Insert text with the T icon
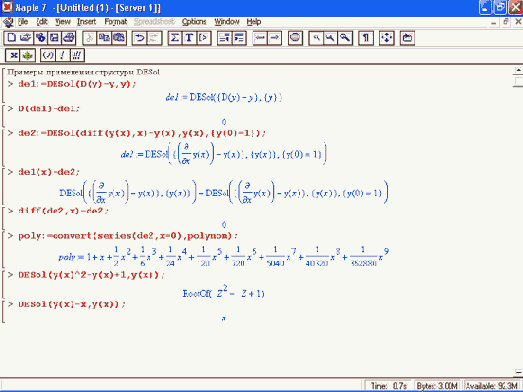This screenshot has height=392, width=523. [x=189, y=38]
